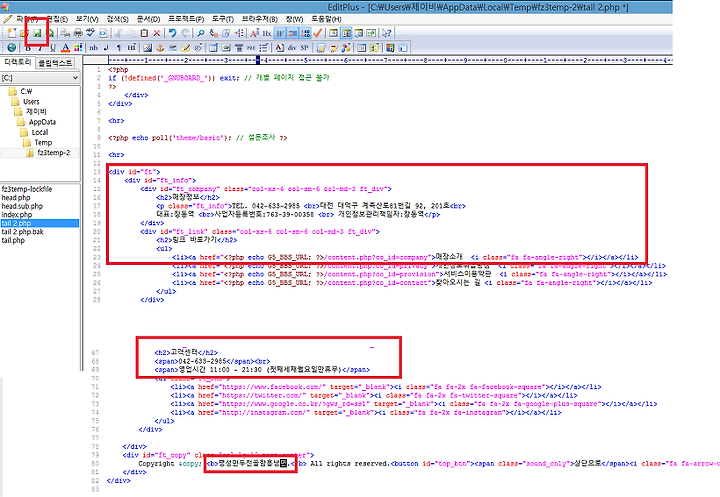Screen dimensions: 720x497
Task: Open Find with the magnifier icon
Action: click(x=201, y=33)
